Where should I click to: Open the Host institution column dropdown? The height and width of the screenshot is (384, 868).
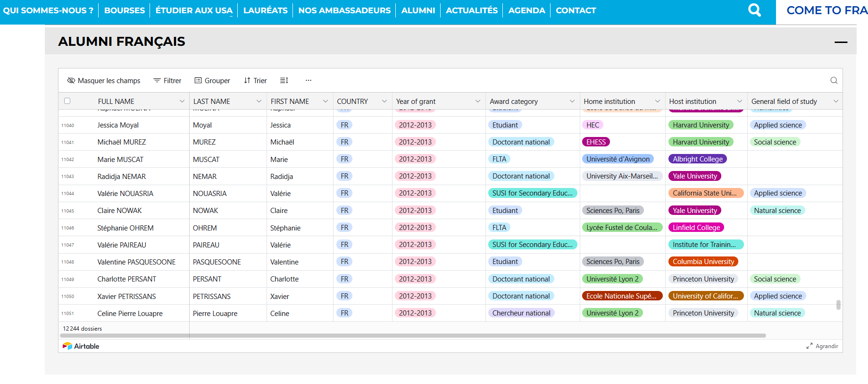(x=740, y=102)
